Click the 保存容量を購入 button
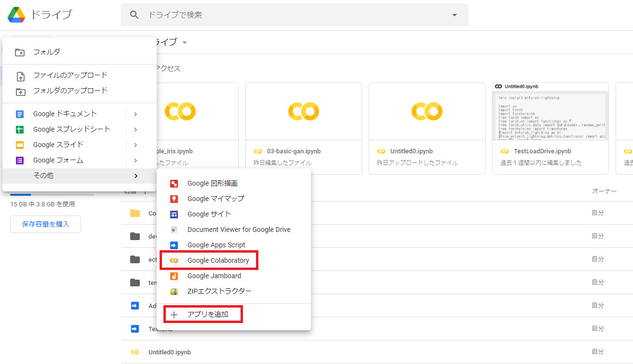Viewport: 633px width, 364px height. [45, 224]
